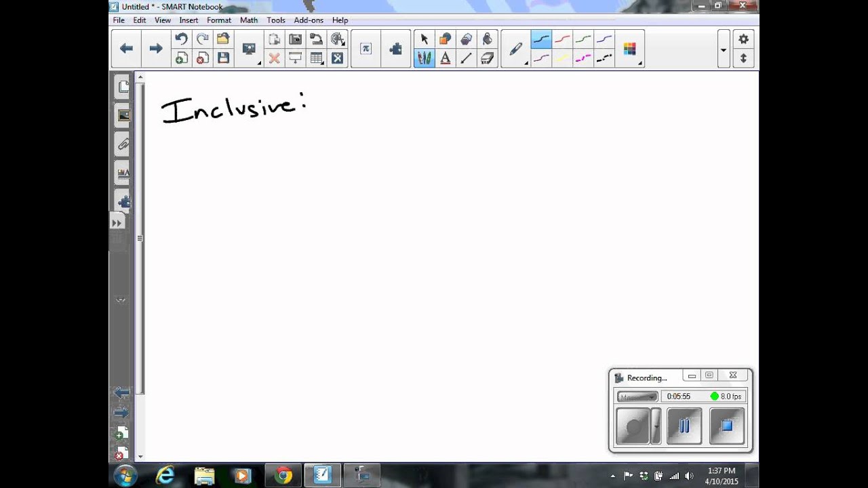Open the Tools menu
The image size is (868, 488).
pos(276,20)
